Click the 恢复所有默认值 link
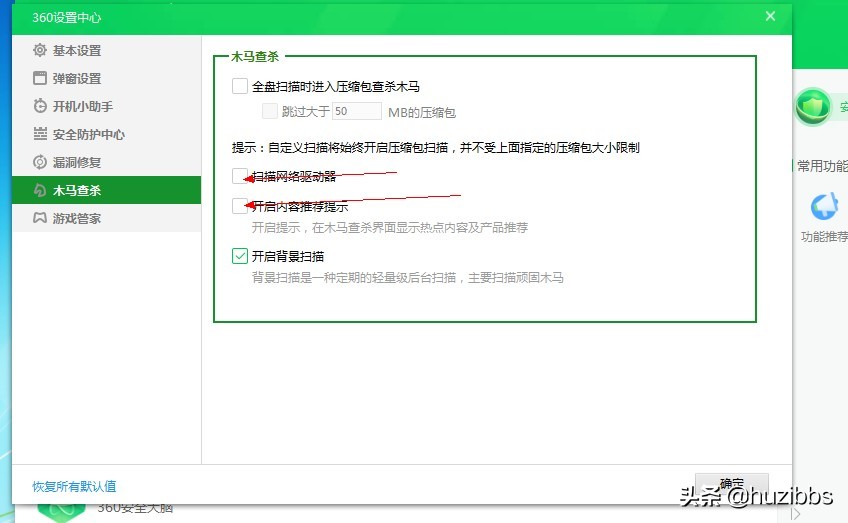The height and width of the screenshot is (523, 848). click(x=74, y=486)
